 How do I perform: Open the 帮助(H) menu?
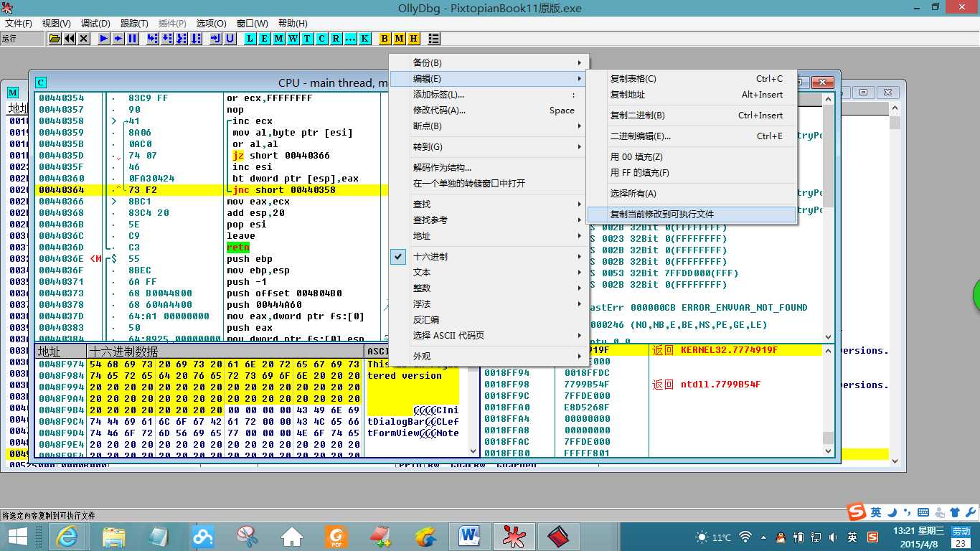click(x=293, y=24)
